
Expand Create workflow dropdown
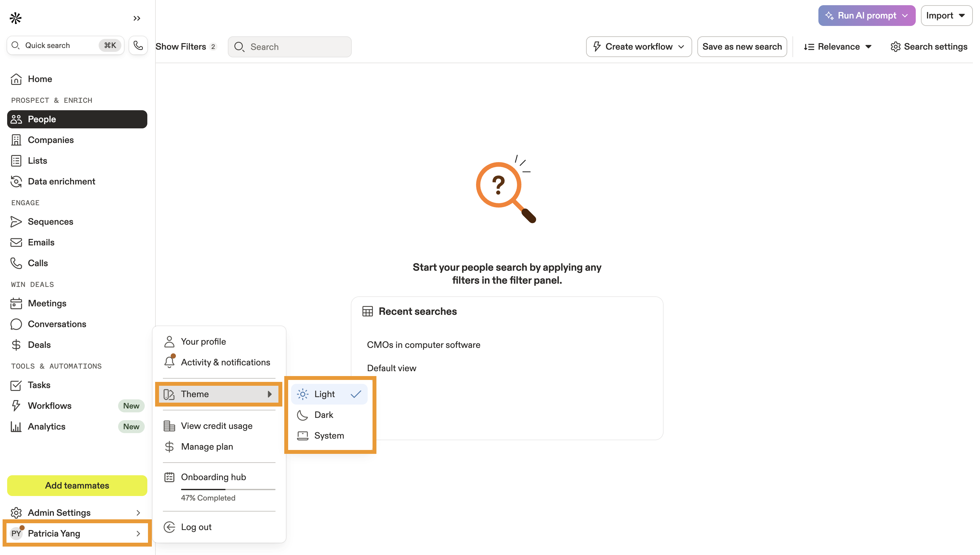coord(639,46)
